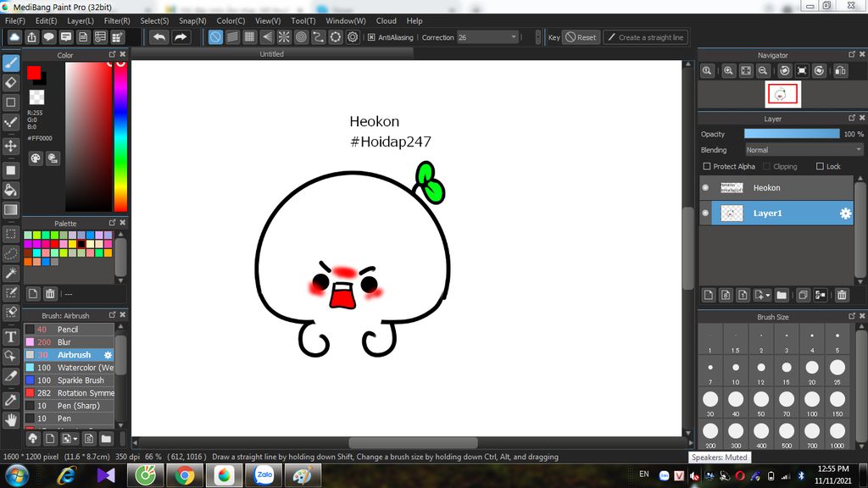
Task: Open Internet Explorer from taskbar
Action: point(66,475)
